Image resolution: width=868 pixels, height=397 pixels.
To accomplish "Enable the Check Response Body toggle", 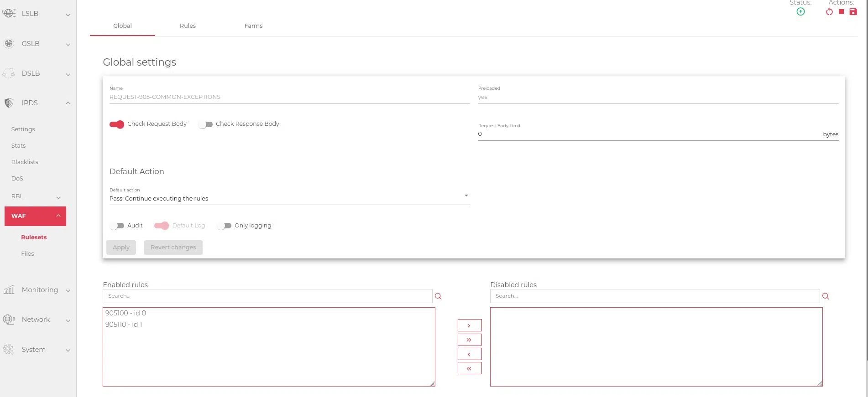I will [x=205, y=124].
